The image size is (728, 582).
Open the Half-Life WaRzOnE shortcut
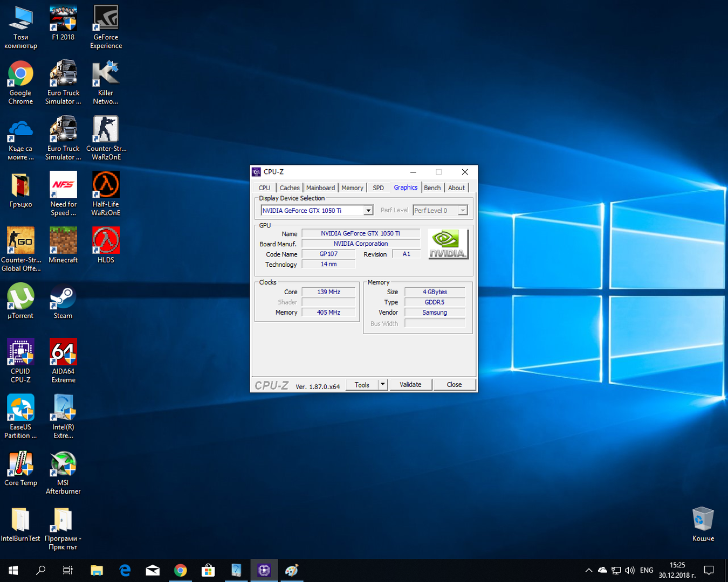coord(106,194)
